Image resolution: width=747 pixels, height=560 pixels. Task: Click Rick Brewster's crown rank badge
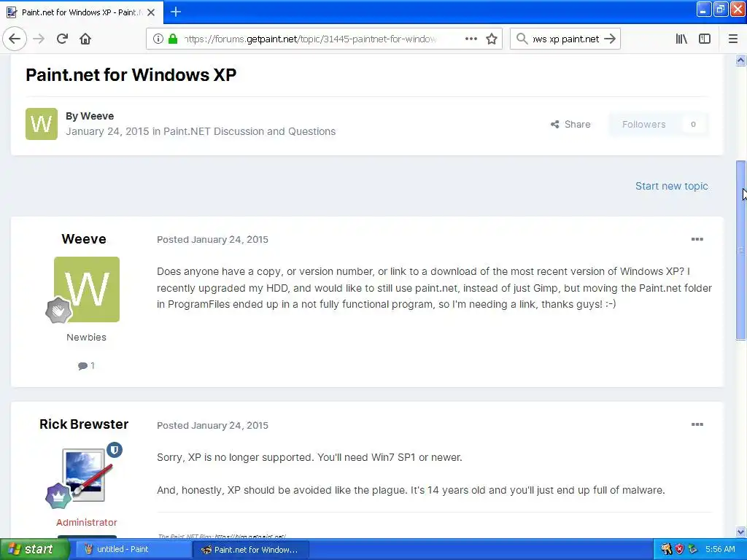(x=58, y=496)
